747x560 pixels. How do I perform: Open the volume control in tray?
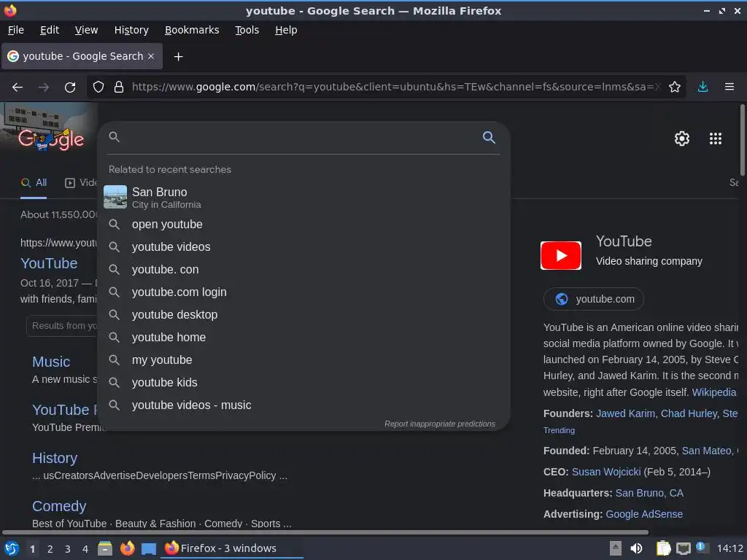[636, 548]
